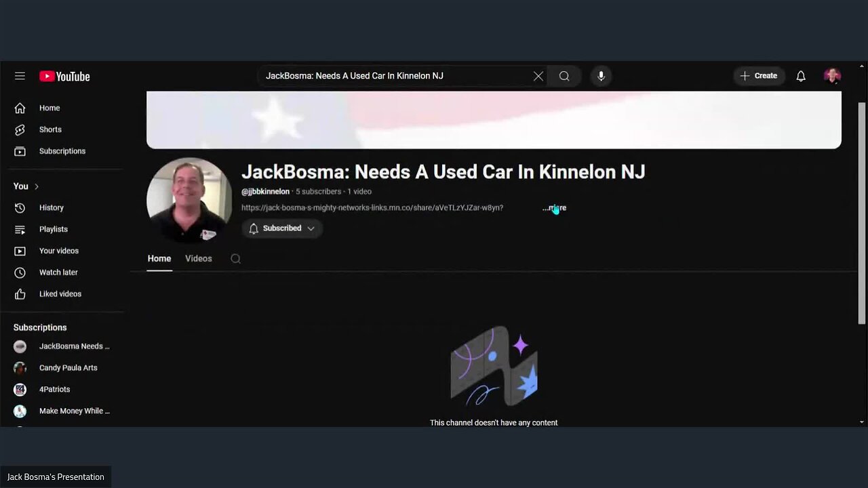
Task: Click the Watch later clock icon
Action: point(20,272)
